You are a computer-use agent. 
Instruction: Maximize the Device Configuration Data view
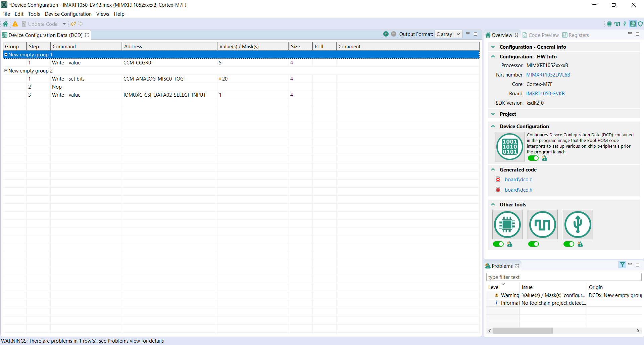(x=476, y=34)
